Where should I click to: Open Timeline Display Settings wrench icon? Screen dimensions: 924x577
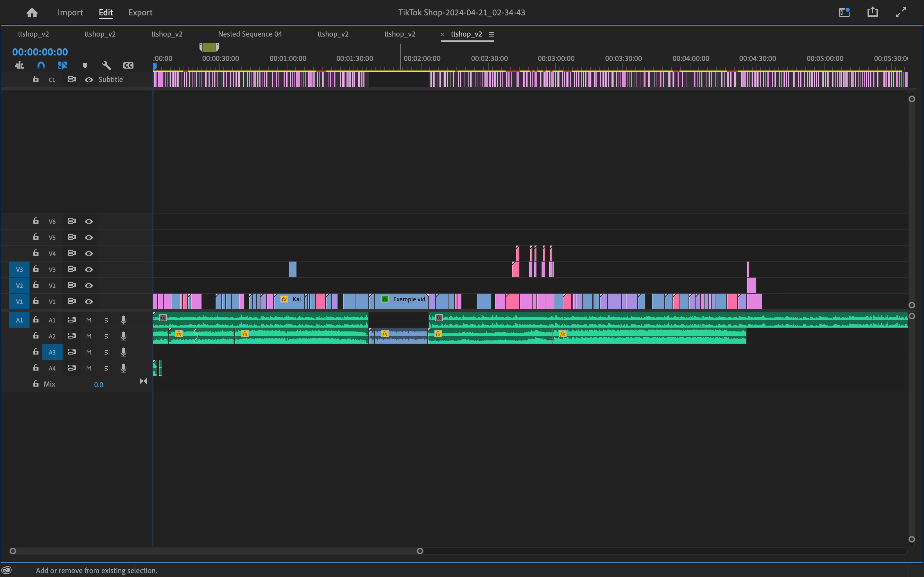[x=107, y=66]
